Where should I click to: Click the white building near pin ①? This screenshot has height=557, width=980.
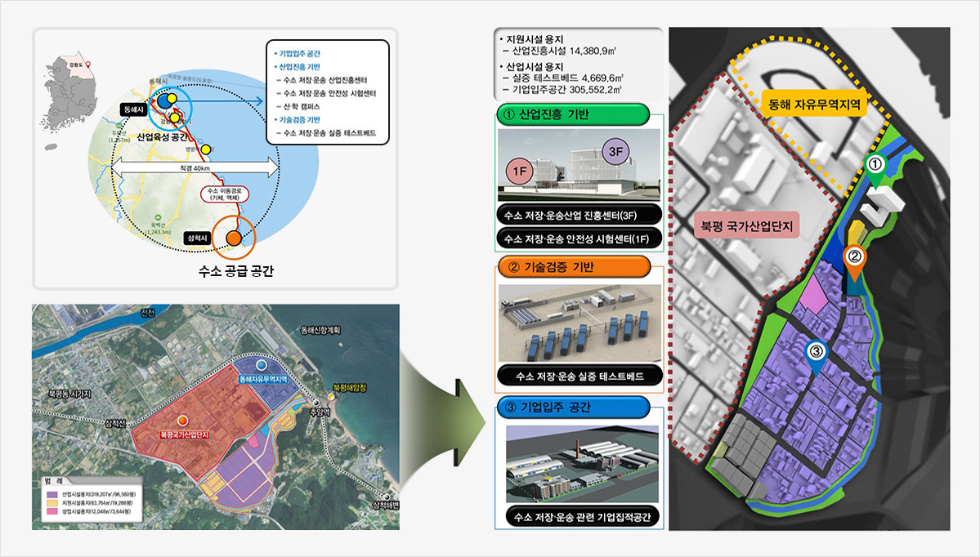[883, 206]
